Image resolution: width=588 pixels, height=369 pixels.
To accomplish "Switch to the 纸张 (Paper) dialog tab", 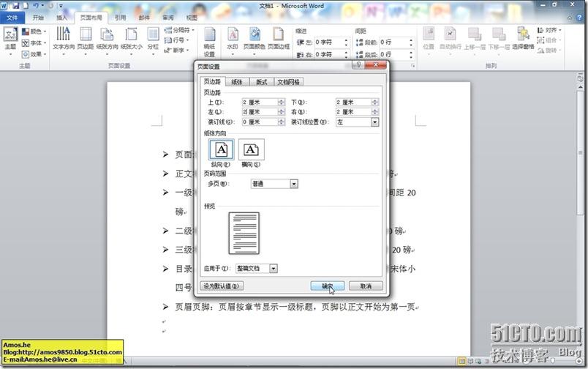I will (x=237, y=82).
